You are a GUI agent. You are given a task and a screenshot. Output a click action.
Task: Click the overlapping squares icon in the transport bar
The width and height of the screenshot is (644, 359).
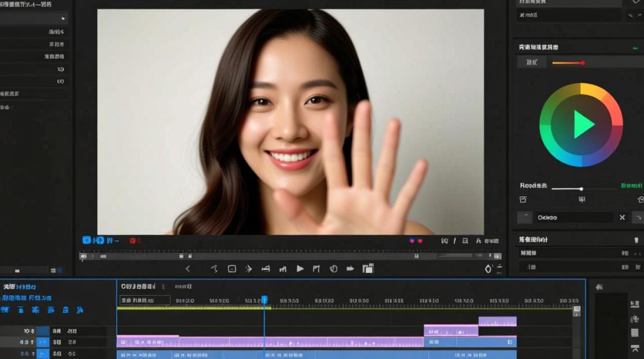coord(368,269)
